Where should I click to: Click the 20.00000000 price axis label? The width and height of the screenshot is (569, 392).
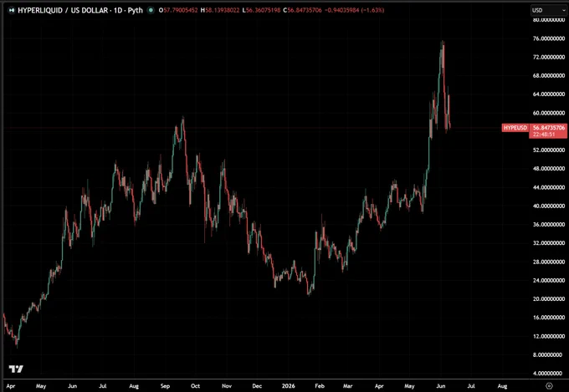[x=549, y=298]
